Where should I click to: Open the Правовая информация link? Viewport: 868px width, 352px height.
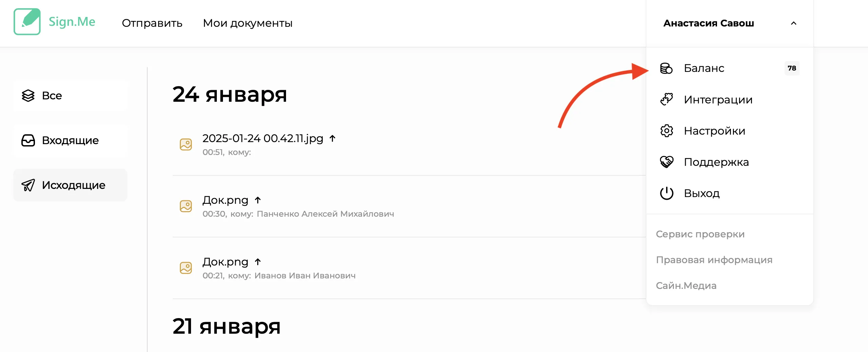(x=714, y=260)
